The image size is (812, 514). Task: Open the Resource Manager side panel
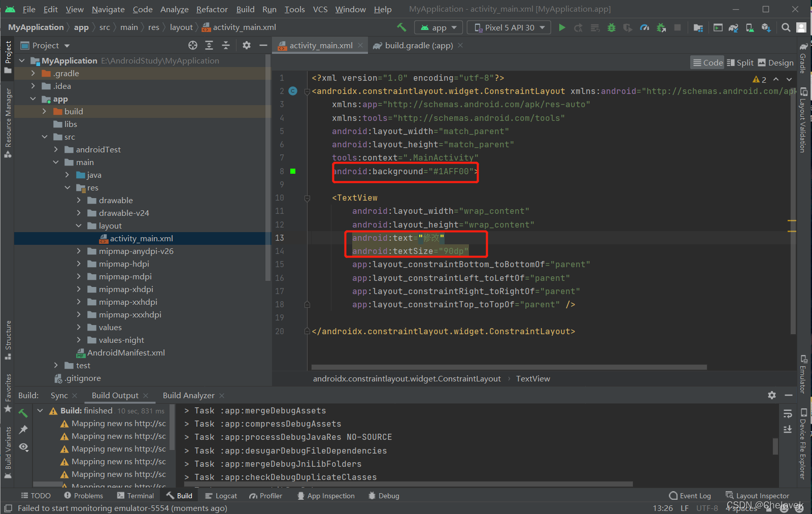(8, 123)
